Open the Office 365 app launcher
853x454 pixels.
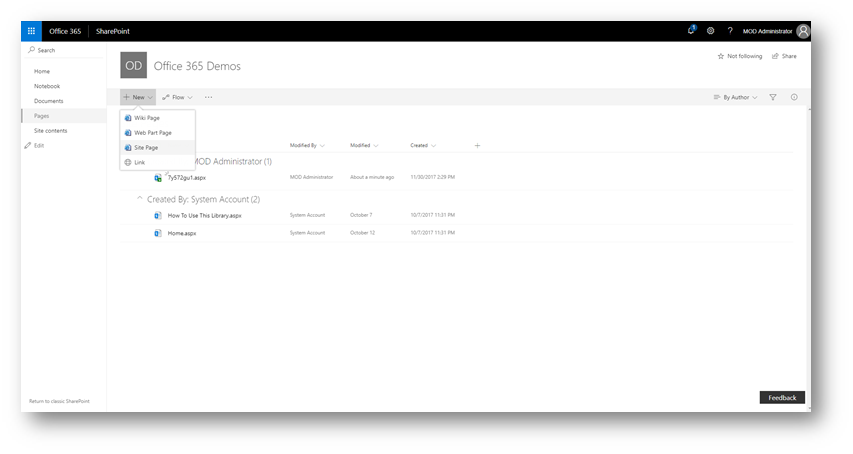click(x=32, y=31)
